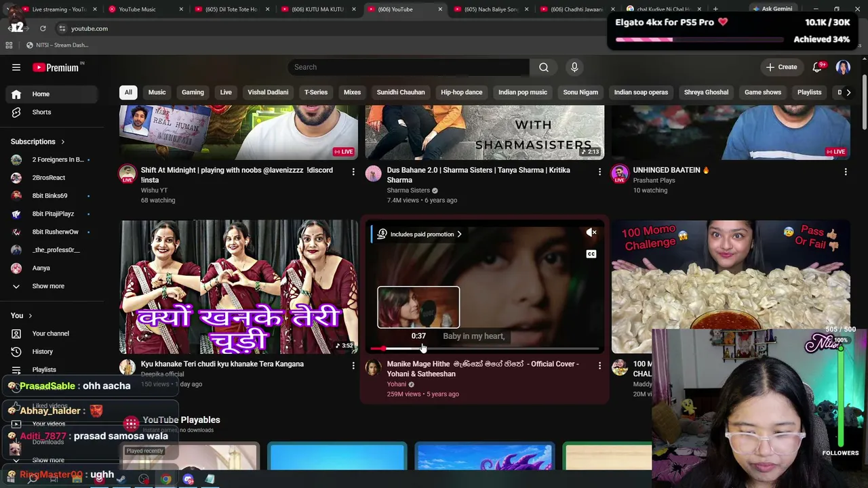The image size is (868, 488).
Task: Open the 8bit Binks69 subscription
Action: coord(52,196)
